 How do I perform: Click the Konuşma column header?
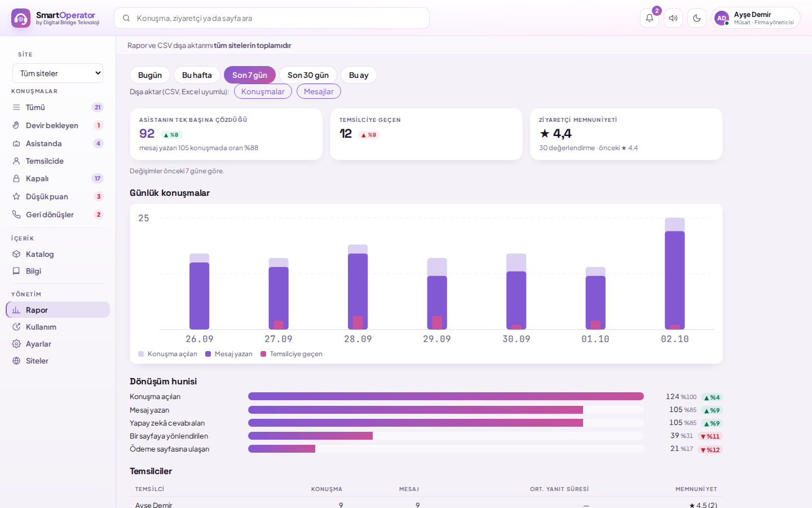click(326, 489)
